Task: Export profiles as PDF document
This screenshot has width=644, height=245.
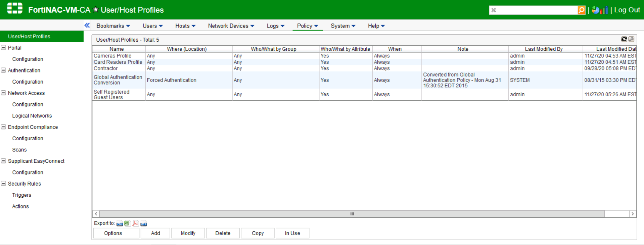Action: coord(135,224)
